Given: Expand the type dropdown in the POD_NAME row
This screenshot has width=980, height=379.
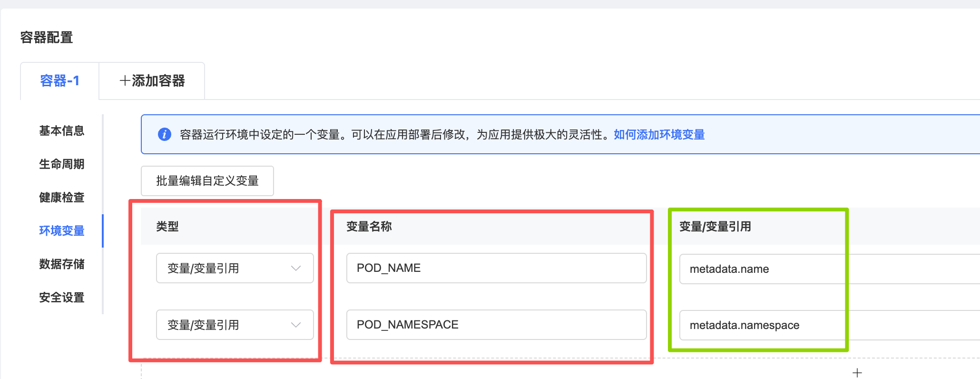Looking at the screenshot, I should tap(235, 269).
